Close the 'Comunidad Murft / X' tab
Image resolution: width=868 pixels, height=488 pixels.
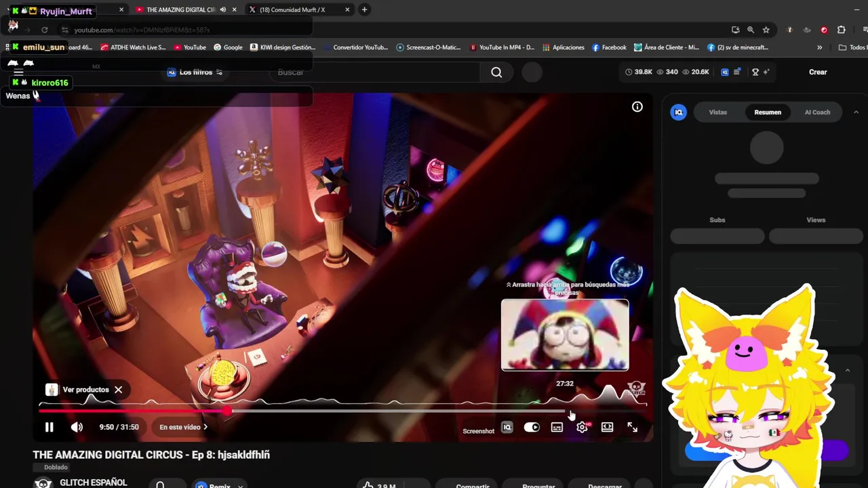pos(347,9)
